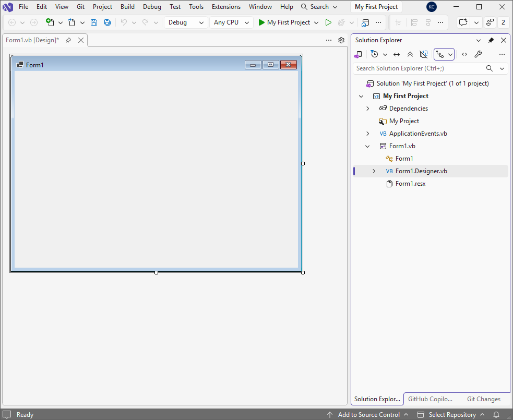Click the bottom-right resize handle of Form1
This screenshot has height=420, width=513.
coord(303,272)
